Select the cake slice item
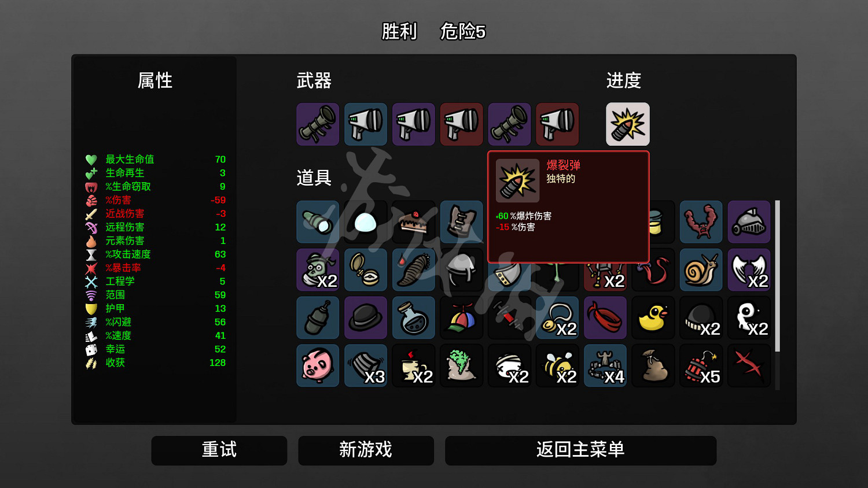The height and width of the screenshot is (488, 868). (x=413, y=222)
